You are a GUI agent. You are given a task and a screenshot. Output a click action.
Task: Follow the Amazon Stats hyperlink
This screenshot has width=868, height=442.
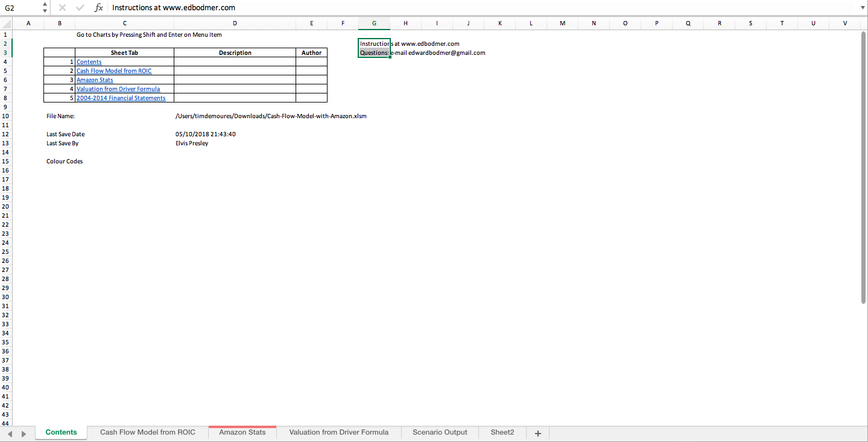click(x=95, y=80)
